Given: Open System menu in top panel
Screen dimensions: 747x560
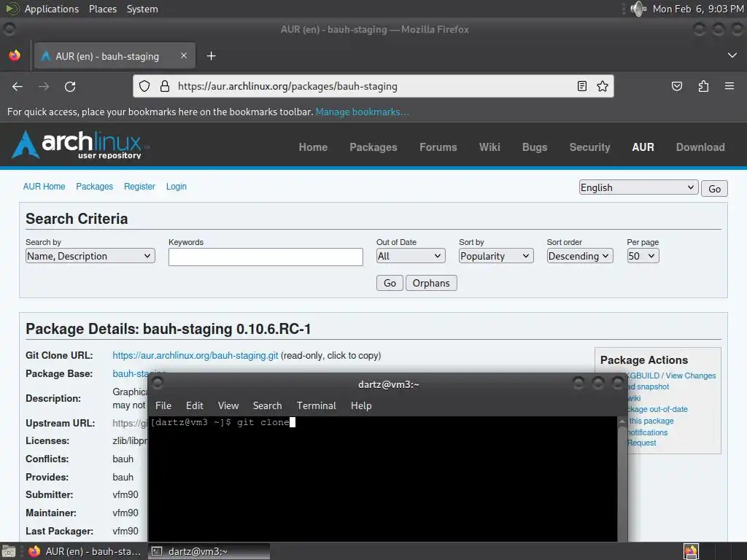Looking at the screenshot, I should click(x=142, y=9).
